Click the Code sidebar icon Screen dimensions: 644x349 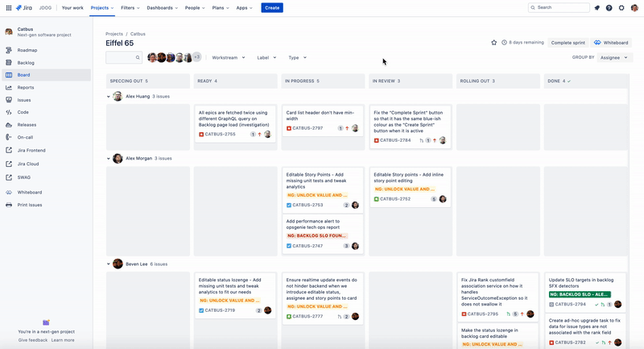tap(9, 112)
